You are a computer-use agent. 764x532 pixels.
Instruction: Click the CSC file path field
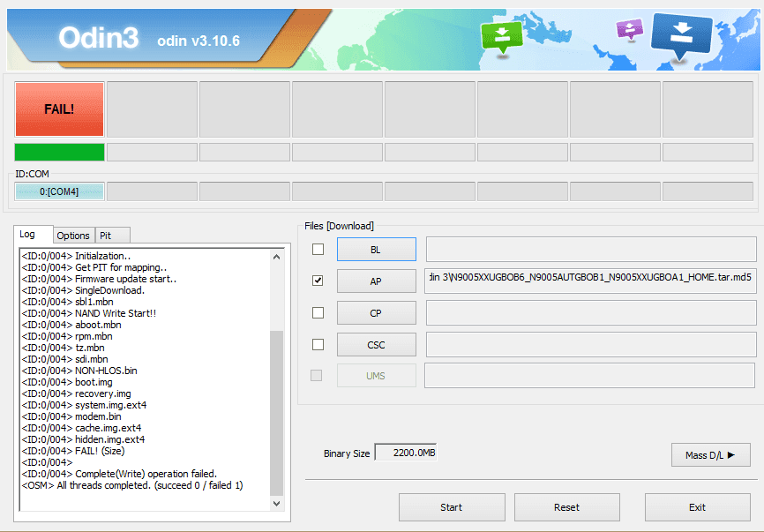(x=591, y=344)
